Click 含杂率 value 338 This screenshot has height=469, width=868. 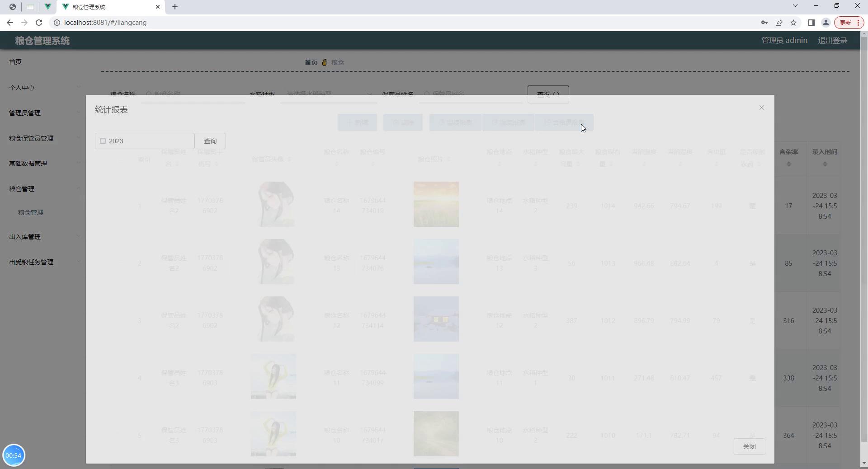[x=788, y=378]
